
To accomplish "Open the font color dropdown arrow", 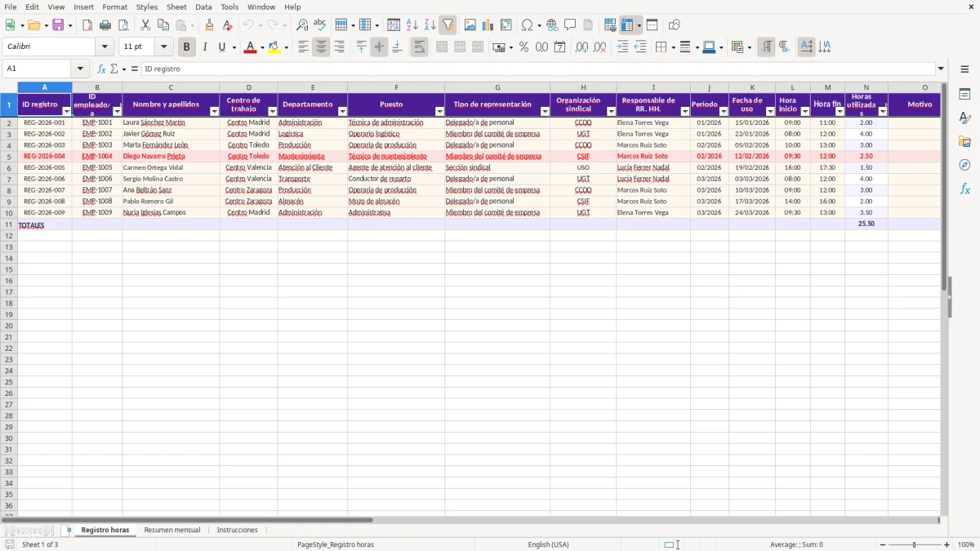I will [261, 47].
